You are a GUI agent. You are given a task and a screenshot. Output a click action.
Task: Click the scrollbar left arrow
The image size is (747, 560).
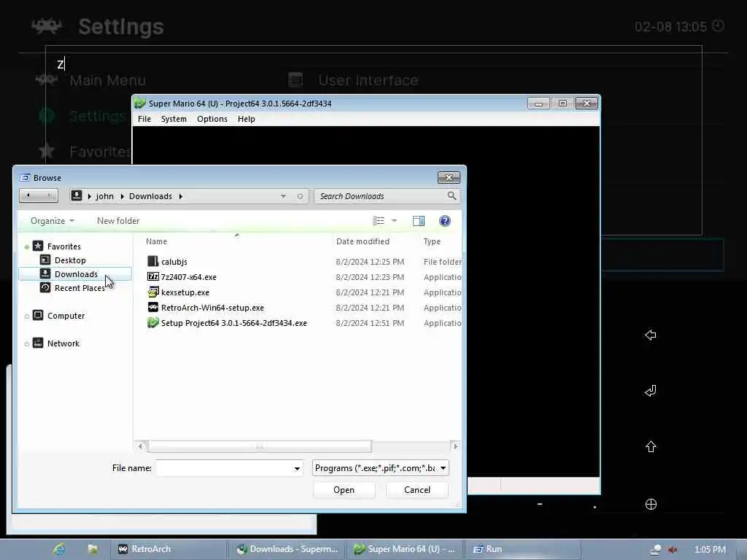(140, 446)
